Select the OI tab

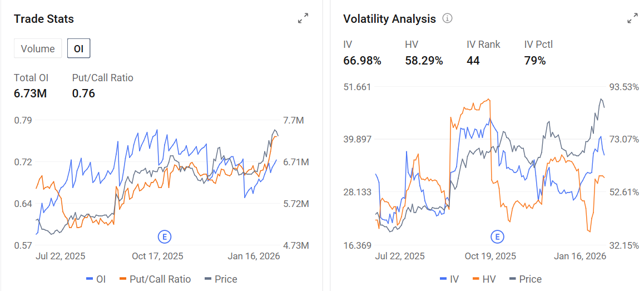[79, 48]
